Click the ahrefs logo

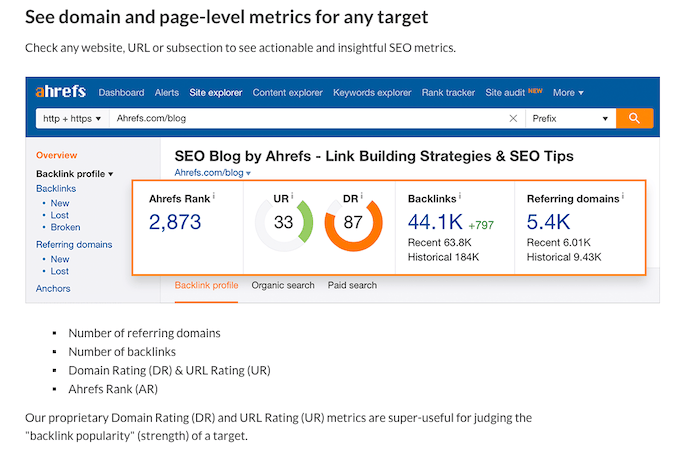pos(61,91)
